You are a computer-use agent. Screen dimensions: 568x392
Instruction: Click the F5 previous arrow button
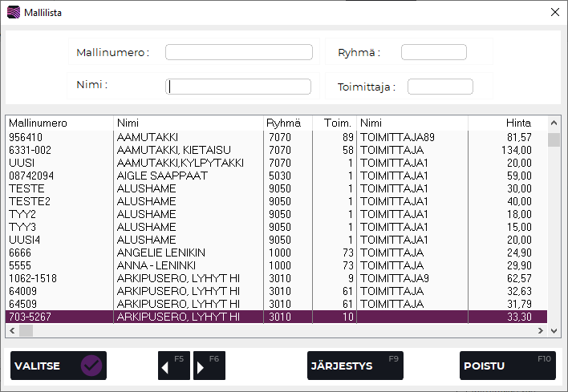point(173,366)
